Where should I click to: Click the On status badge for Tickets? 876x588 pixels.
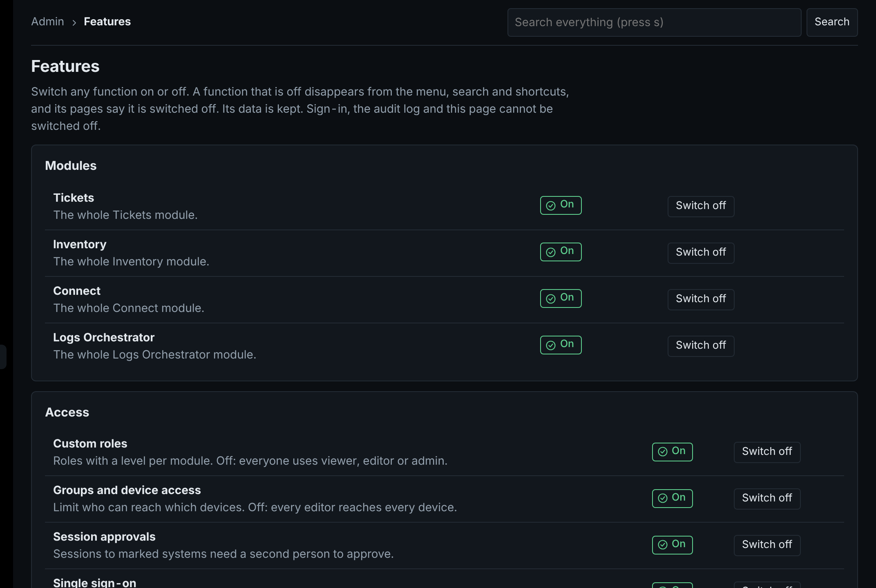[561, 205]
